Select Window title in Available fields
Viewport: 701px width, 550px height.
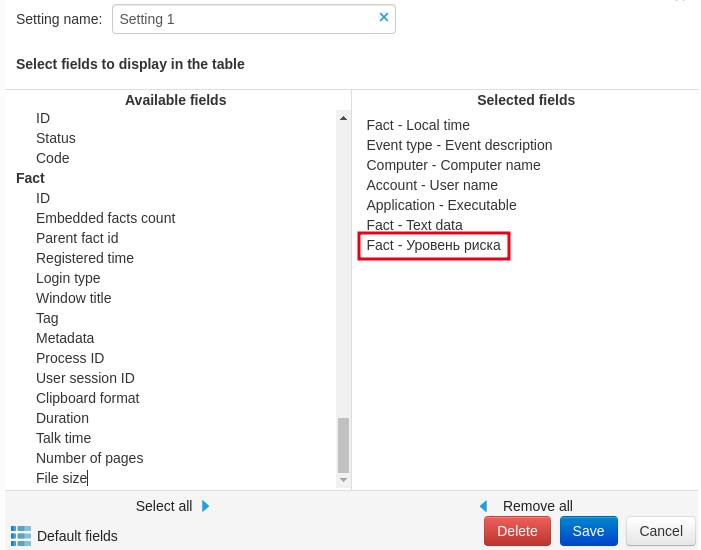click(x=74, y=298)
